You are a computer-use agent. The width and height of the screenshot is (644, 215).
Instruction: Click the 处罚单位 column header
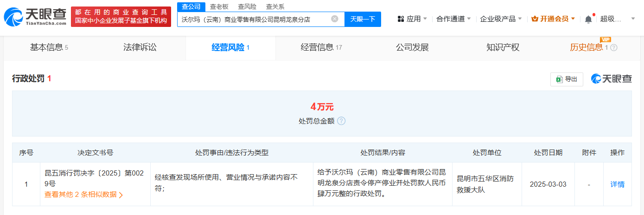(x=487, y=152)
